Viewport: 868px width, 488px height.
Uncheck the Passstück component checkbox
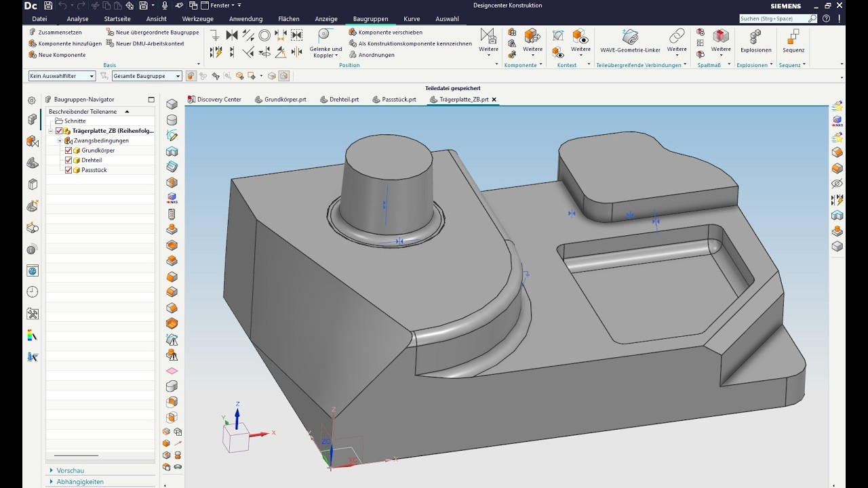[68, 170]
